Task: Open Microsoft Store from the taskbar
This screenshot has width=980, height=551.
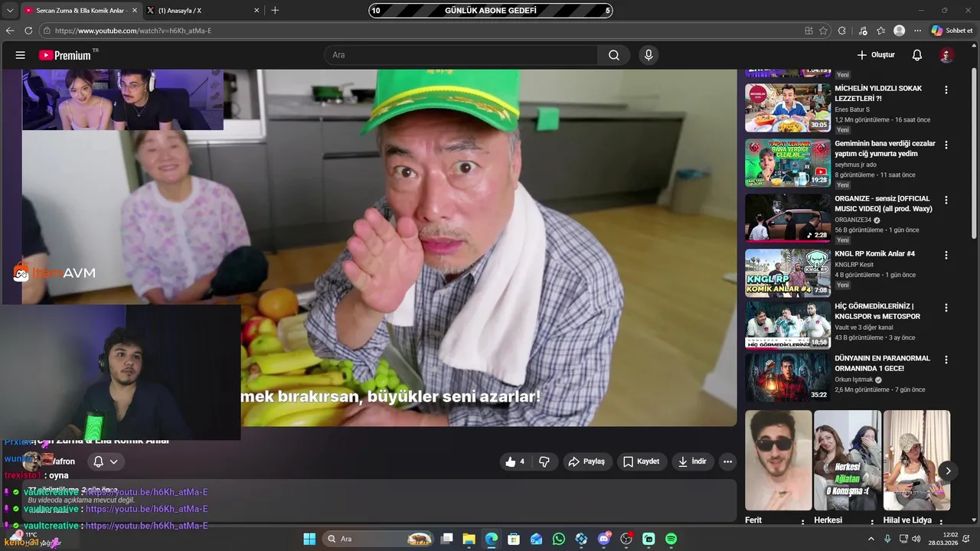Action: 514,539
